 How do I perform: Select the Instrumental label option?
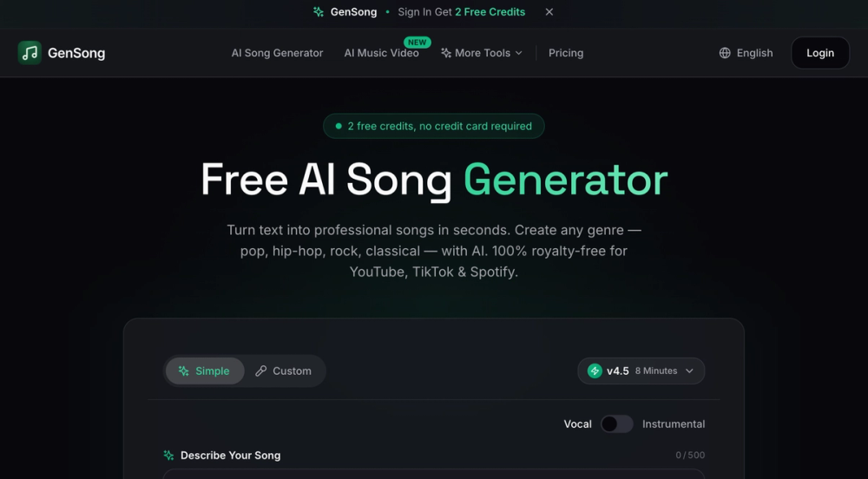[x=674, y=424]
